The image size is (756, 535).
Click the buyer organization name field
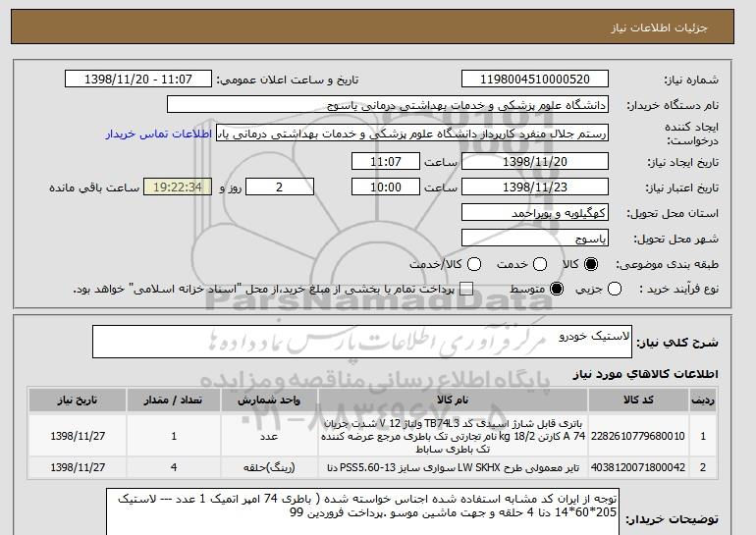coord(388,104)
